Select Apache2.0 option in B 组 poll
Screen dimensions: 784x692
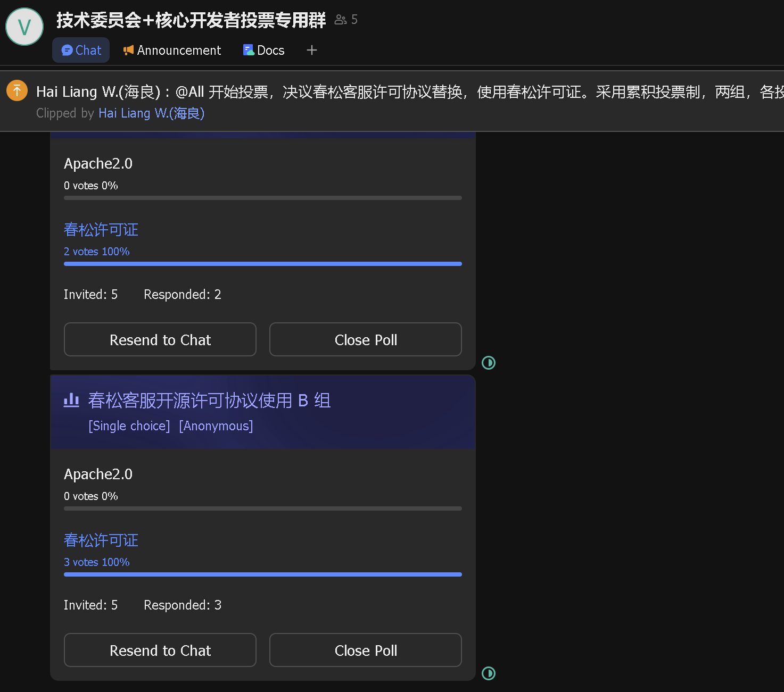click(x=98, y=474)
